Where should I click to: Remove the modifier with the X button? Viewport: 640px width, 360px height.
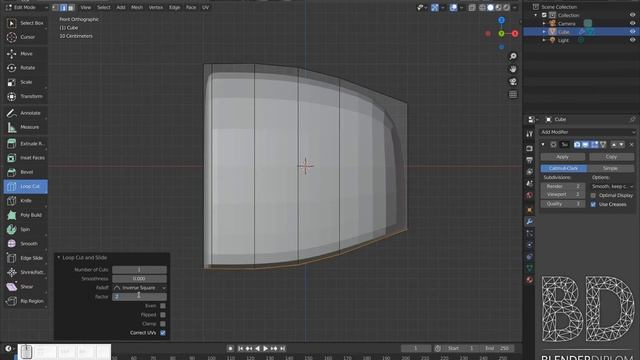631,144
